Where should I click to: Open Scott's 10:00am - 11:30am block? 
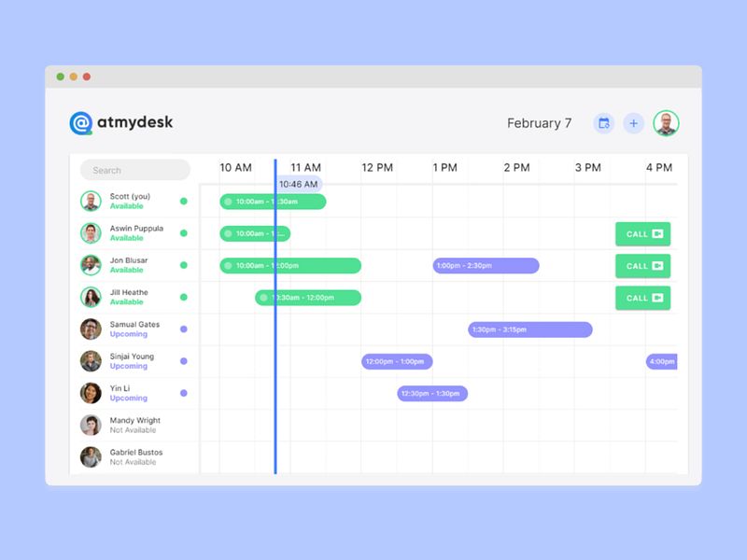pos(273,202)
